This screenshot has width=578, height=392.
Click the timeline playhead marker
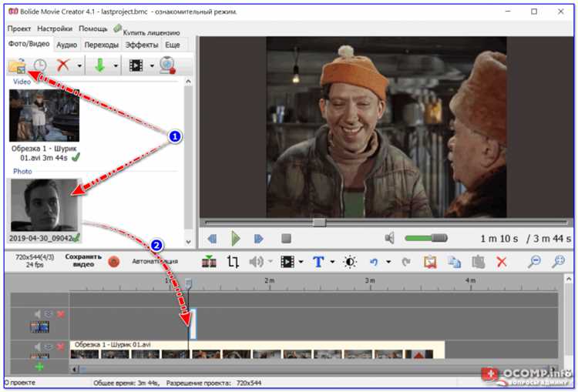tap(188, 283)
